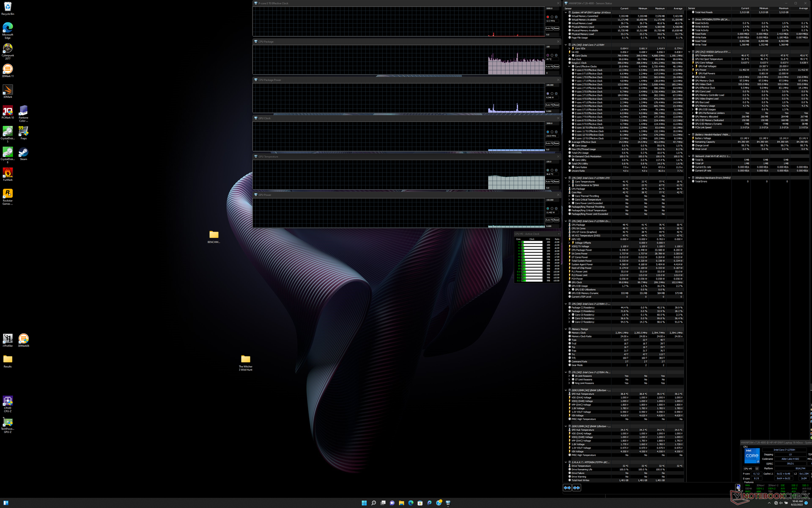812x508 pixels.
Task: Click the shrink columns arrows button
Action: [576, 488]
